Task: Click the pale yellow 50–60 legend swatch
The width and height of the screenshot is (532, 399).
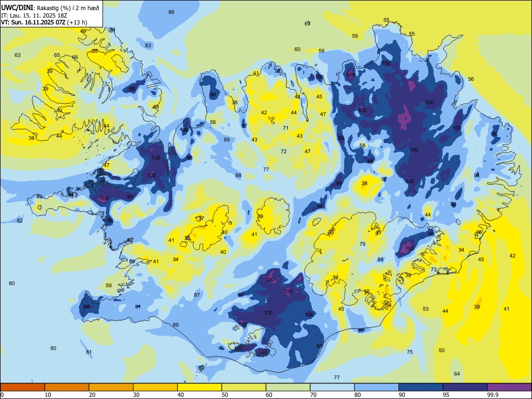Action: pos(244,387)
